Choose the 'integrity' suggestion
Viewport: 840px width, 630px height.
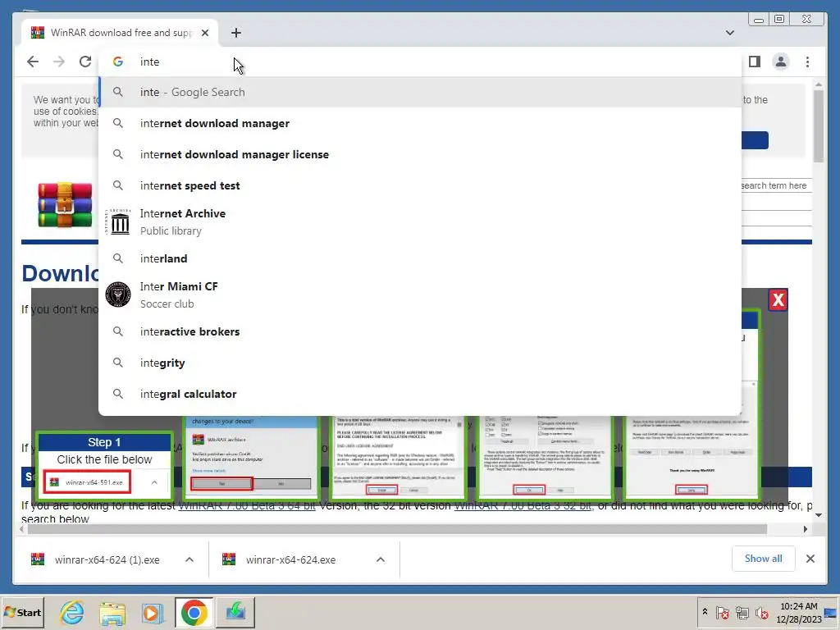421,363
